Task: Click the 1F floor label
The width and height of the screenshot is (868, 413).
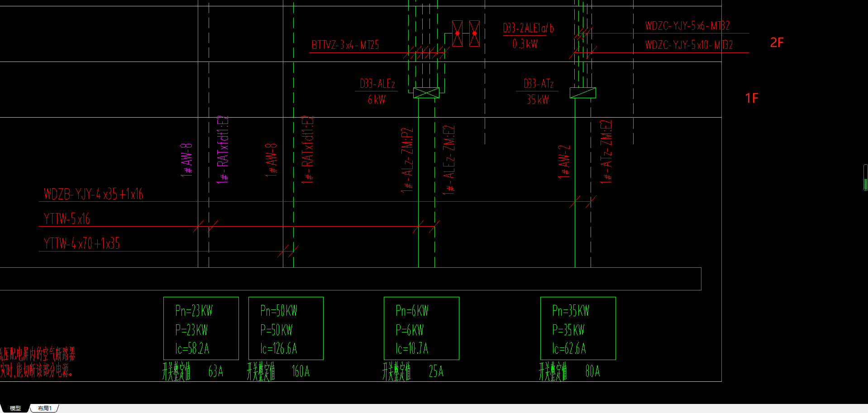Action: tap(752, 98)
